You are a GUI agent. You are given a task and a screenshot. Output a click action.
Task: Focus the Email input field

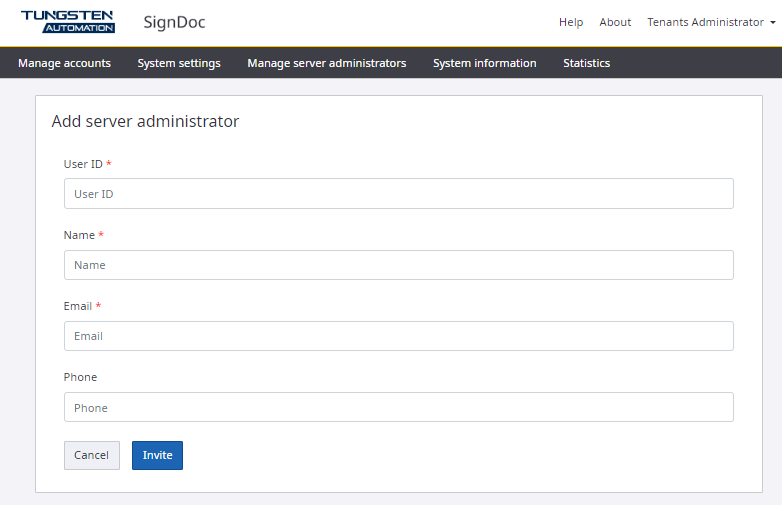(x=398, y=336)
